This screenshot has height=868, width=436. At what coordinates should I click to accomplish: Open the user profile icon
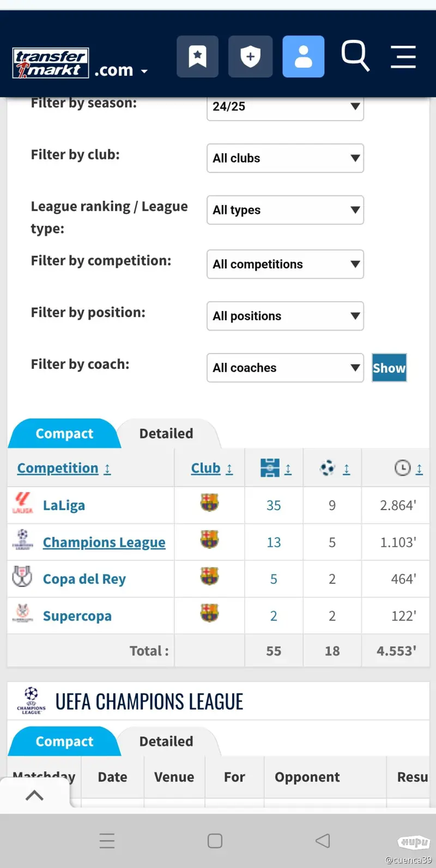303,57
